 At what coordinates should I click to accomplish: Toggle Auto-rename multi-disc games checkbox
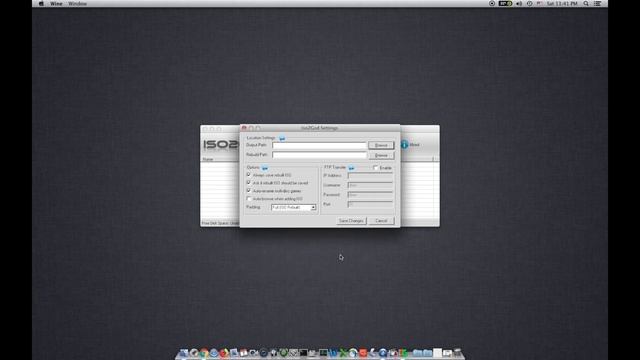point(249,191)
